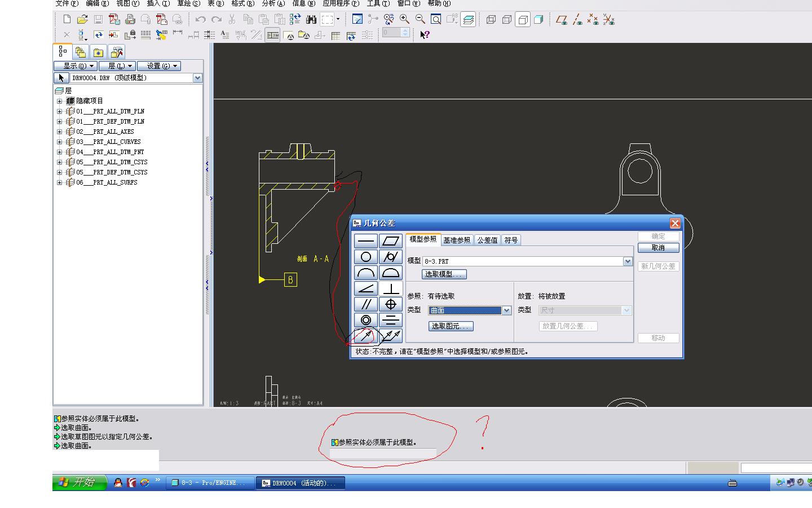
Task: Select the parallelism tolerance symbol
Action: click(366, 304)
